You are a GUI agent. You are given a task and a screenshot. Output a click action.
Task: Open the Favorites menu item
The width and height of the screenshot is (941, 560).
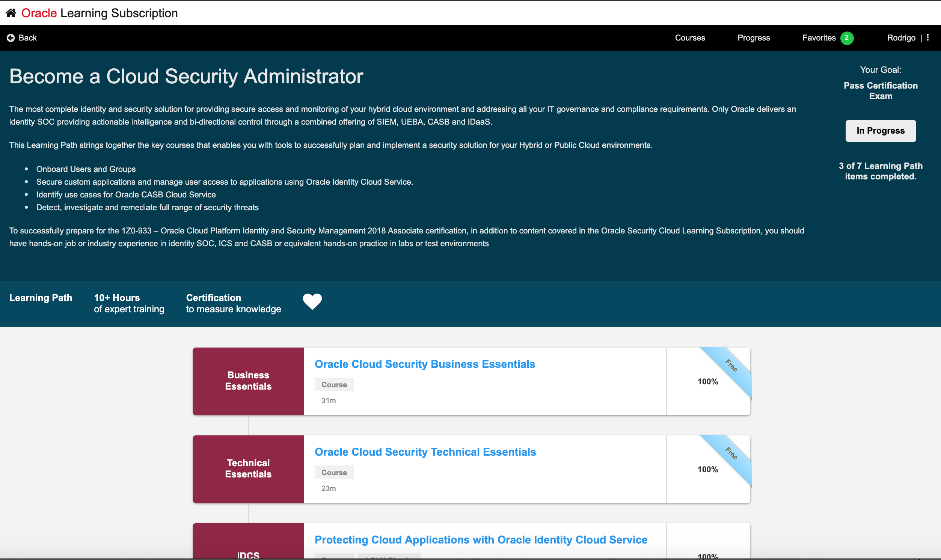819,38
